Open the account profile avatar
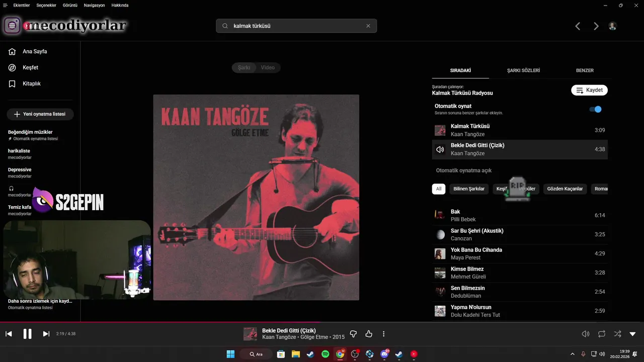The width and height of the screenshot is (644, 362). [612, 26]
